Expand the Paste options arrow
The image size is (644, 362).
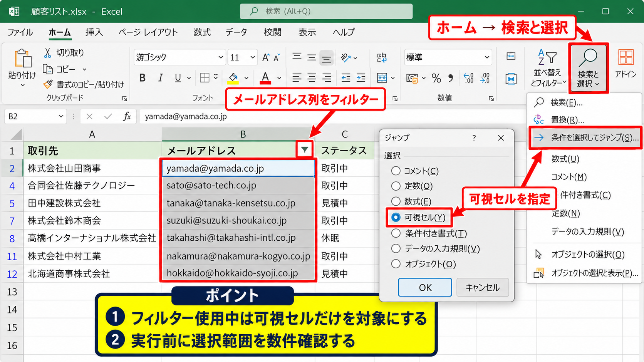(22, 85)
